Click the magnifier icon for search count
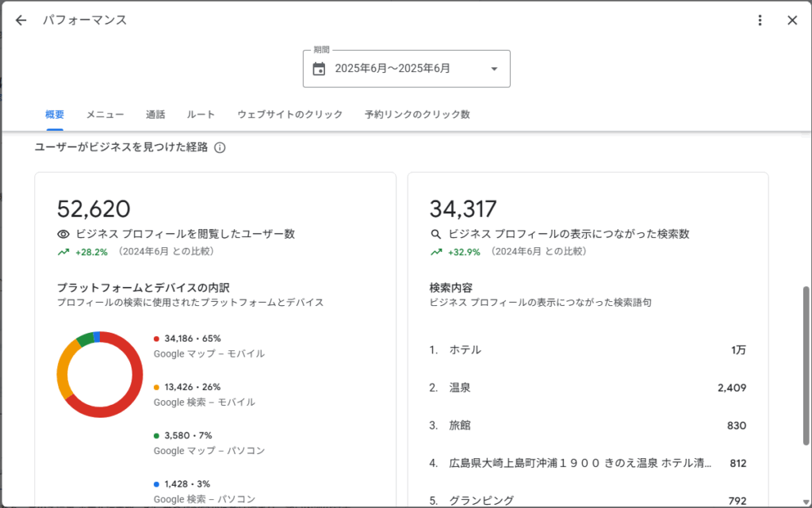The height and width of the screenshot is (508, 812). pos(435,235)
